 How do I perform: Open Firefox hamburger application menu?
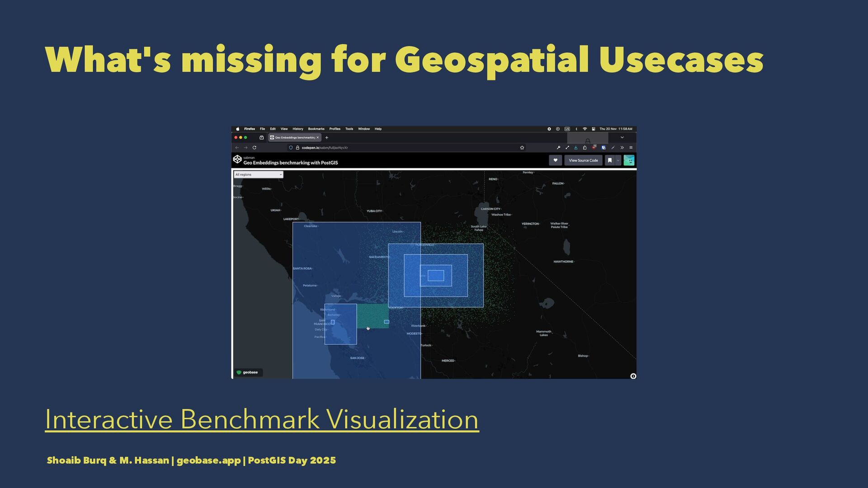[631, 148]
